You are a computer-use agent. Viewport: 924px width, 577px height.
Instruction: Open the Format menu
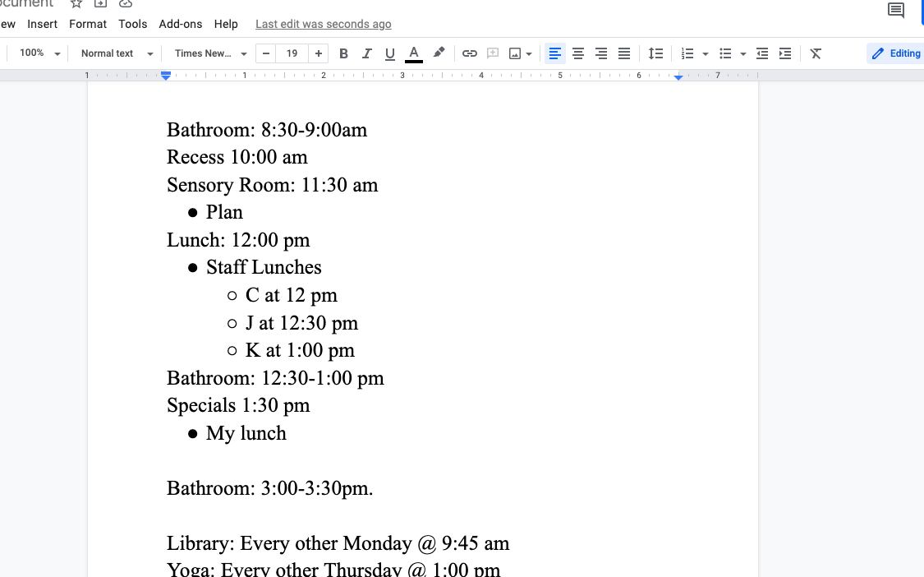88,24
